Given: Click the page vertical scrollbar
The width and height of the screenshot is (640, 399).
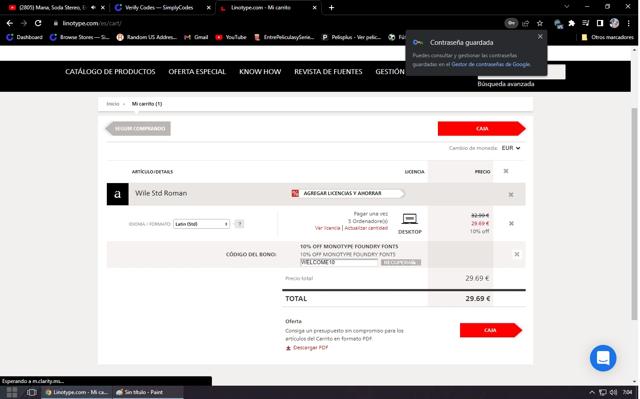Looking at the screenshot, I should pyautogui.click(x=634, y=213).
